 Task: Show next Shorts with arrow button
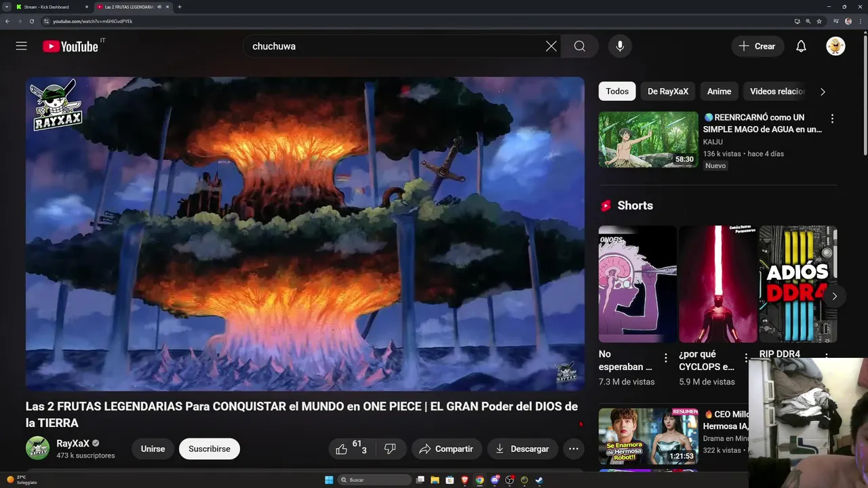click(x=835, y=296)
